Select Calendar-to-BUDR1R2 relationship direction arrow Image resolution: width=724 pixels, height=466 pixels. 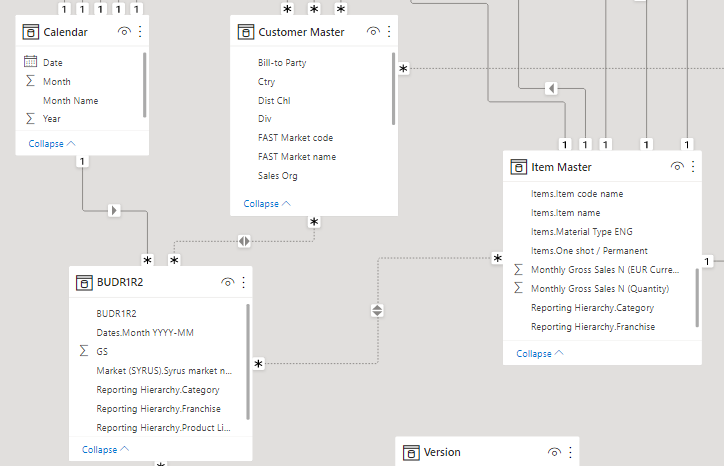tap(114, 211)
